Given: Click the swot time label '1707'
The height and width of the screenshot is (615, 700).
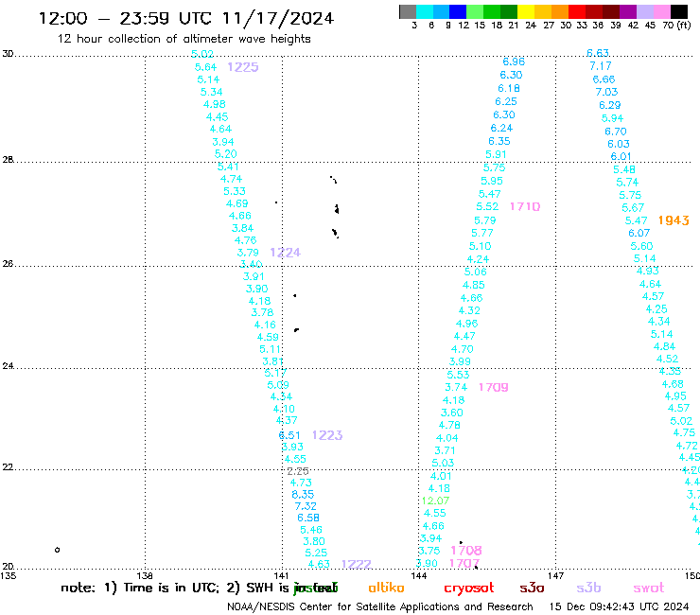Looking at the screenshot, I should (464, 563).
